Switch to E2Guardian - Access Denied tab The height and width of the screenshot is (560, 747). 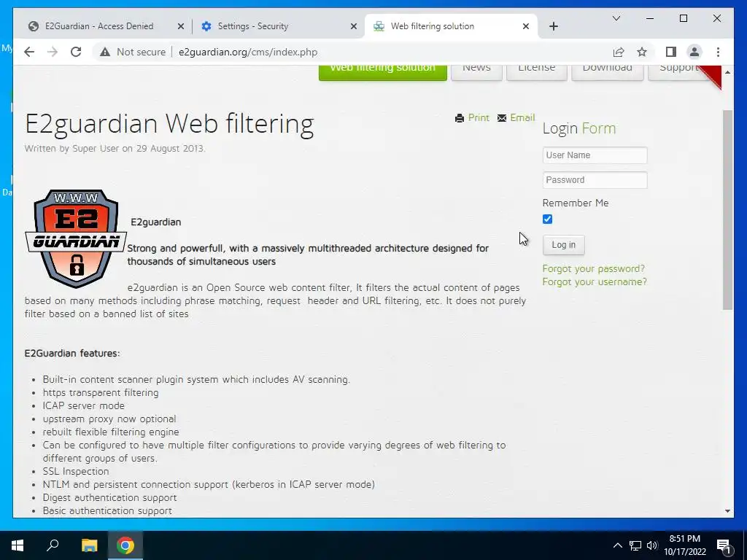coord(99,26)
